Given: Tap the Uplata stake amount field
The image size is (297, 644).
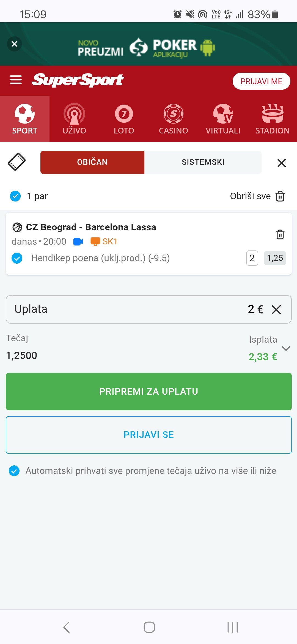Looking at the screenshot, I should [137, 309].
